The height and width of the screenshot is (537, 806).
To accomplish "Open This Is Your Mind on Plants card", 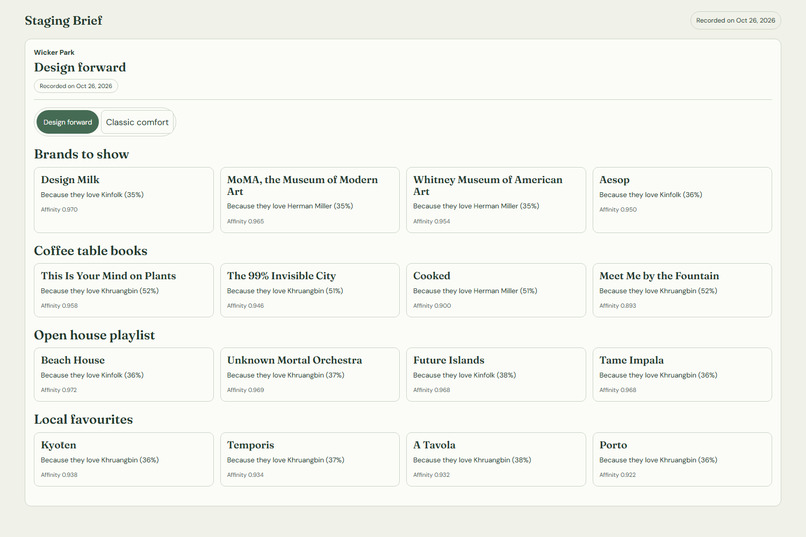I will coord(124,290).
